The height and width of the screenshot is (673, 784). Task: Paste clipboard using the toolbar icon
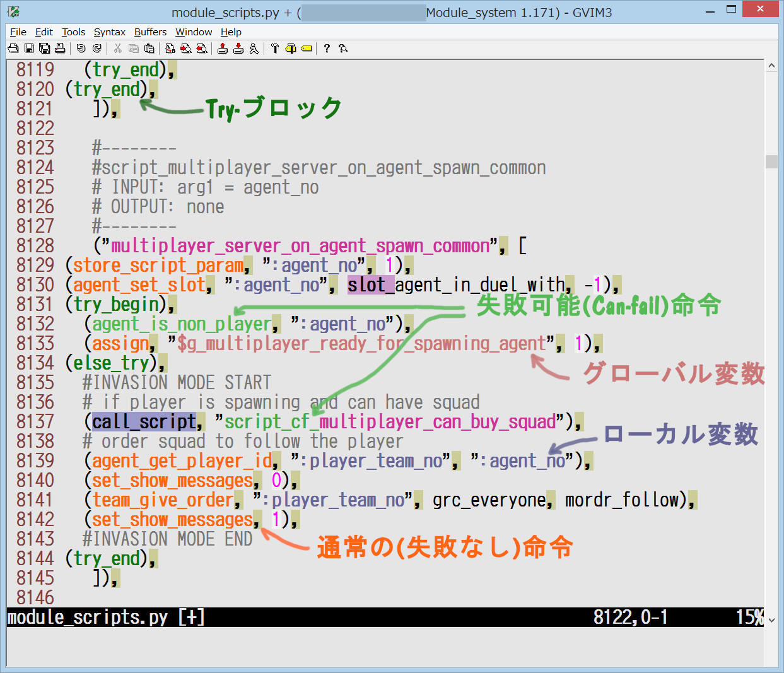149,49
